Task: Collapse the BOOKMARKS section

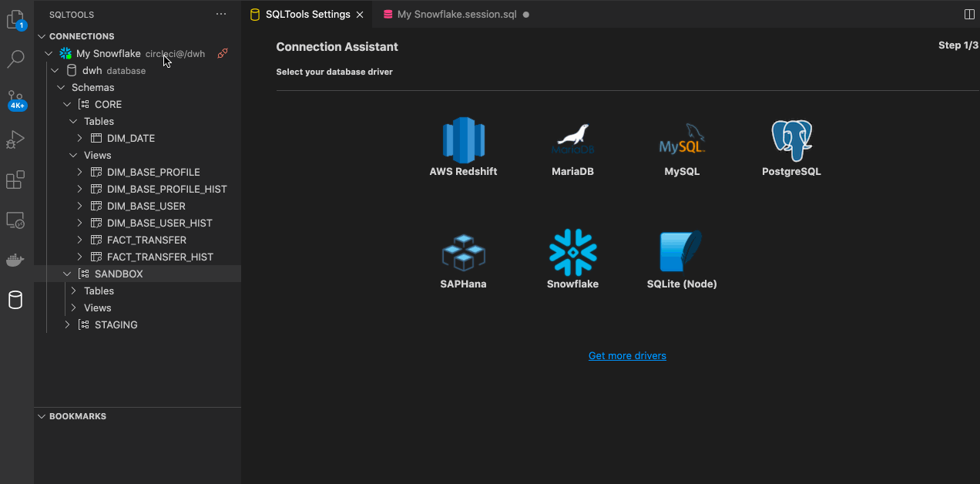Action: click(41, 416)
